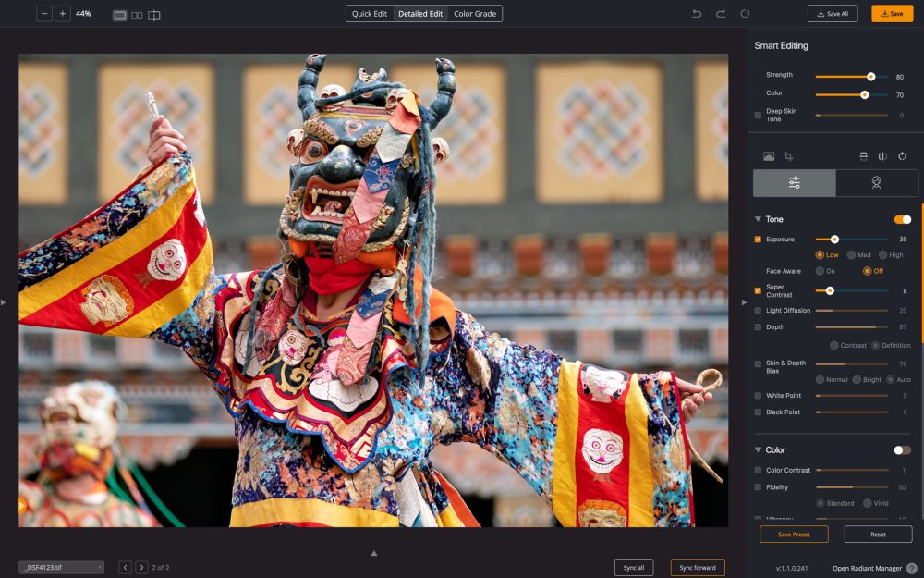924x578 pixels.
Task: Select Skin & Depth Bias Bright option
Action: tap(857, 379)
